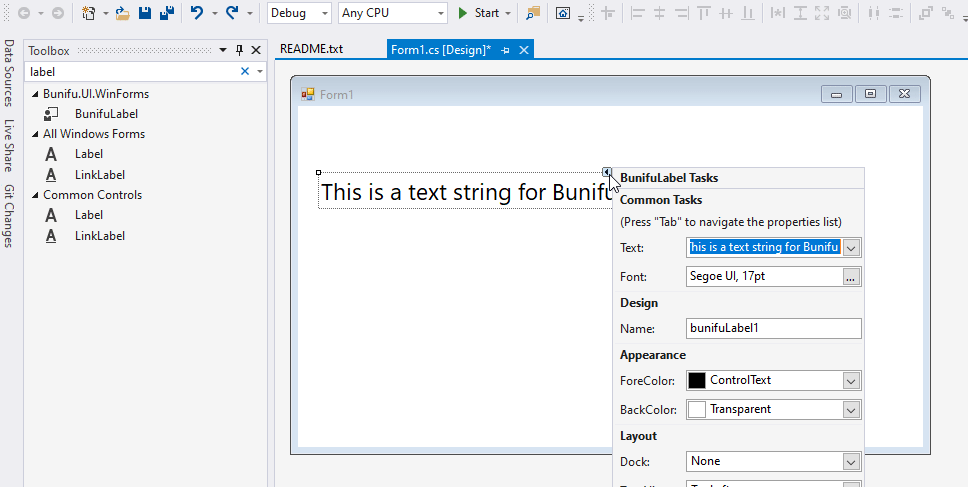The width and height of the screenshot is (968, 487).
Task: Click into the Toolbox search box
Action: pos(131,72)
